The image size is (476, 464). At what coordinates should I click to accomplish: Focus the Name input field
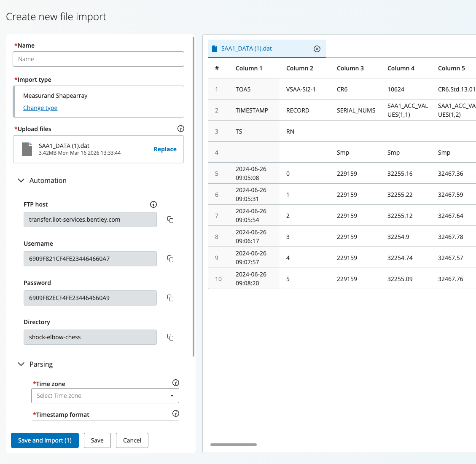point(98,59)
